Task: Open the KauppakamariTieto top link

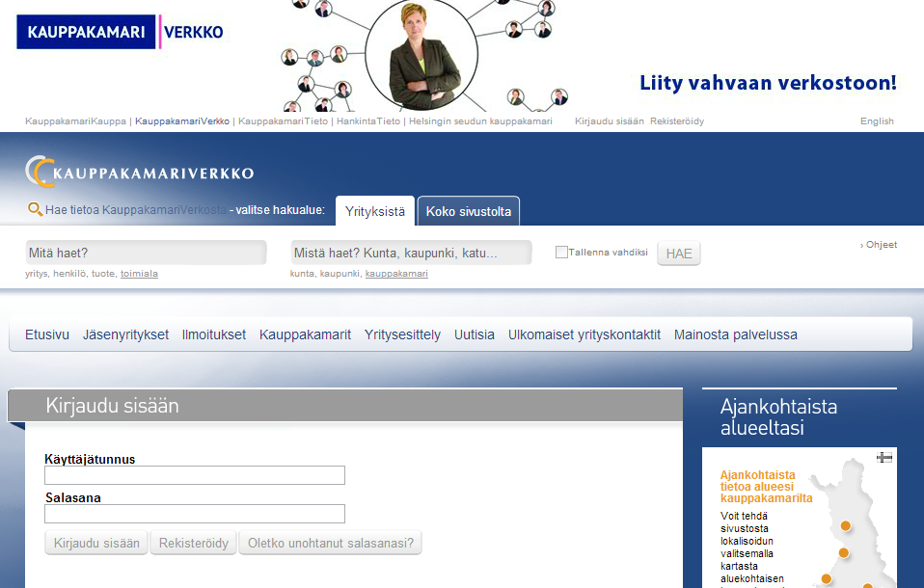Action: (283, 121)
